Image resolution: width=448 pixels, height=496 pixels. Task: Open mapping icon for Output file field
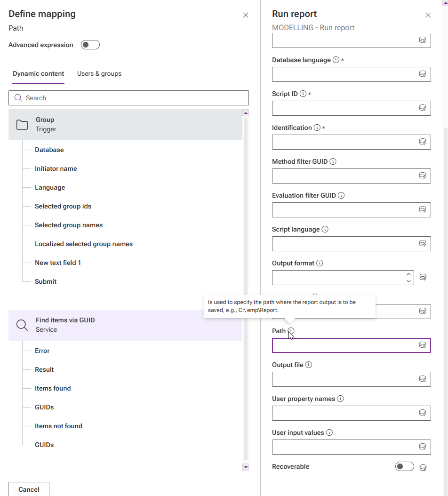tap(422, 379)
